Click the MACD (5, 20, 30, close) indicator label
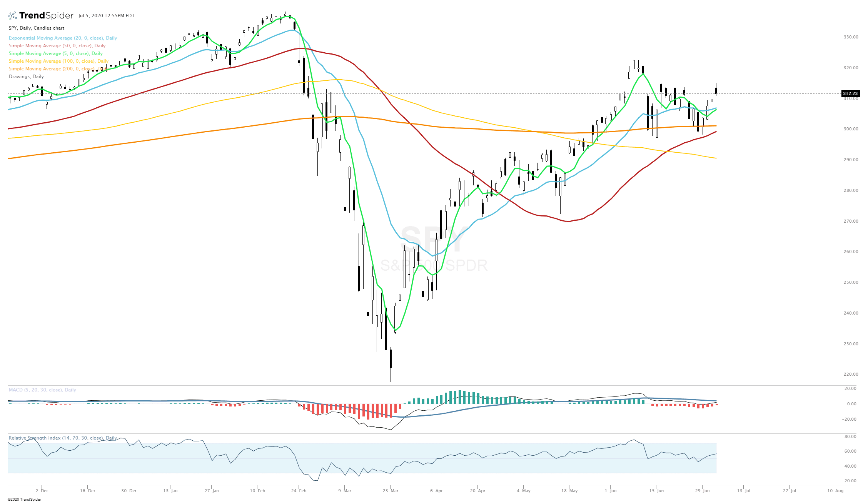The height and width of the screenshot is (503, 868). [x=42, y=390]
